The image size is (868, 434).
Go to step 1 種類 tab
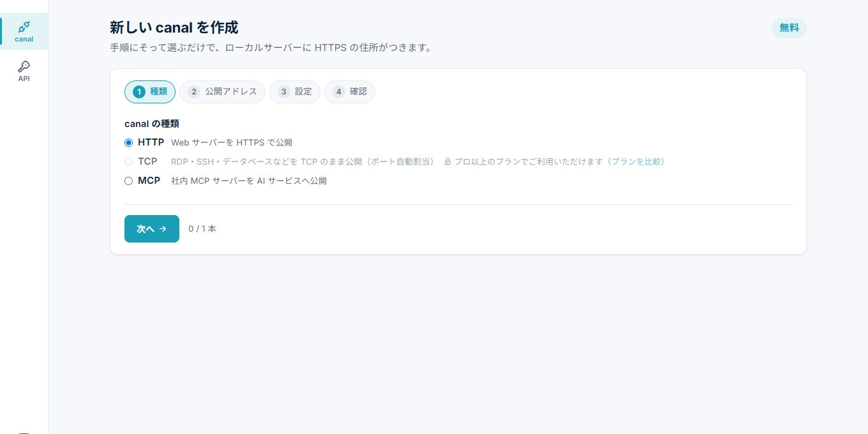150,92
